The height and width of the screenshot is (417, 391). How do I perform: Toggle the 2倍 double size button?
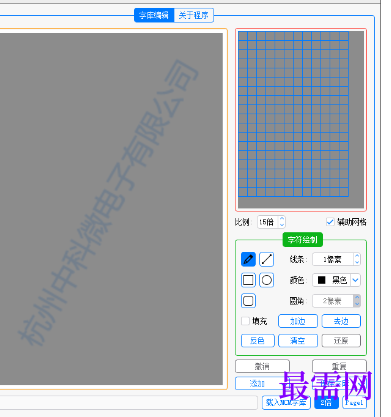coord(326,403)
